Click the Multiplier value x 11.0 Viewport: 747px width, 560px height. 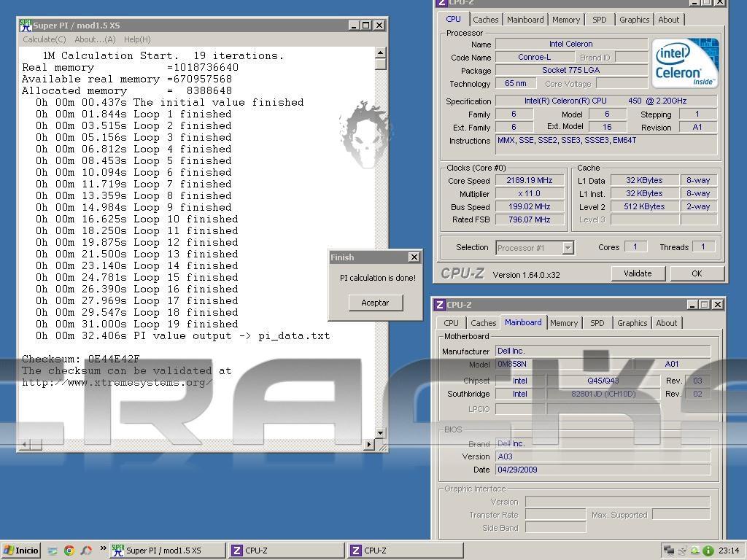pyautogui.click(x=530, y=194)
